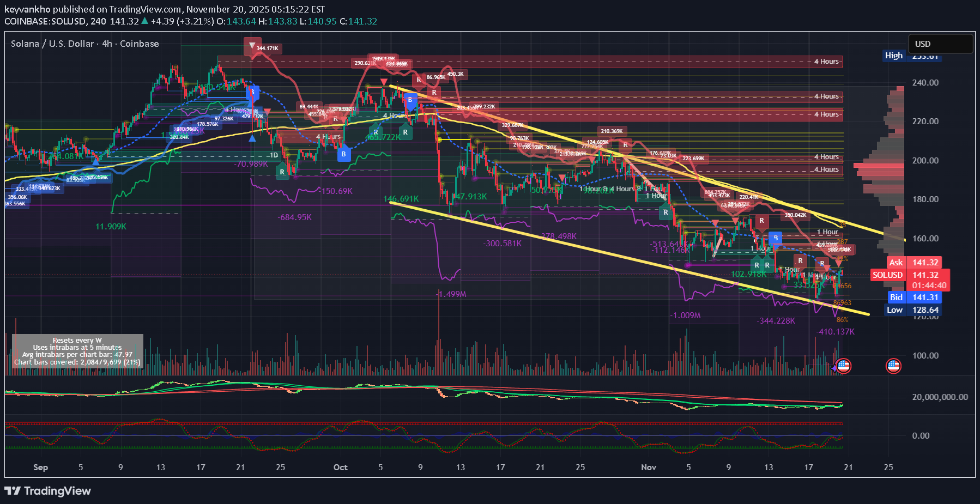980x504 pixels.
Task: Click the US flag event icon on the last candle
Action: [843, 366]
